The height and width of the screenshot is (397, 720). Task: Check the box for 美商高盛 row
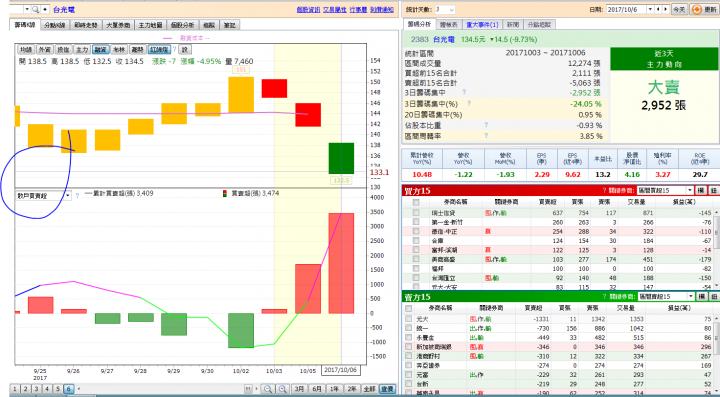[416, 259]
